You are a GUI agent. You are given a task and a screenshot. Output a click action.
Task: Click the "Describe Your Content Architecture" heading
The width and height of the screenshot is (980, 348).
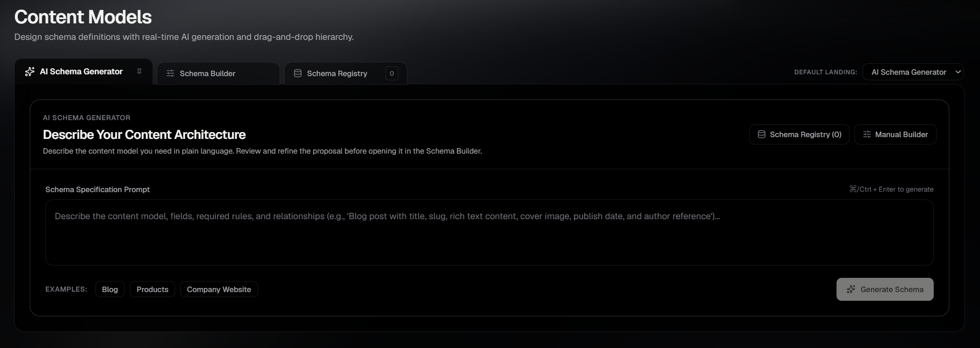[144, 134]
